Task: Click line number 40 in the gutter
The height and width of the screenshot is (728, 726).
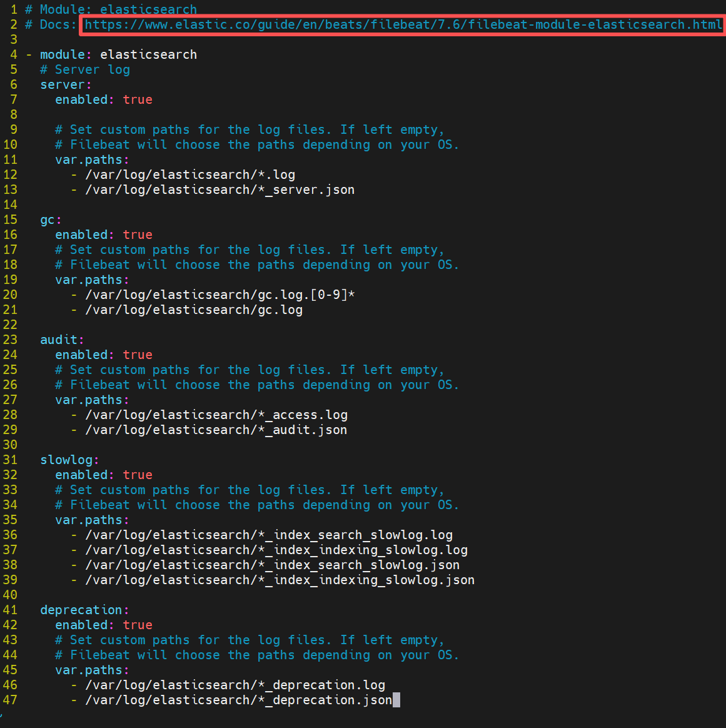Action: (10, 595)
